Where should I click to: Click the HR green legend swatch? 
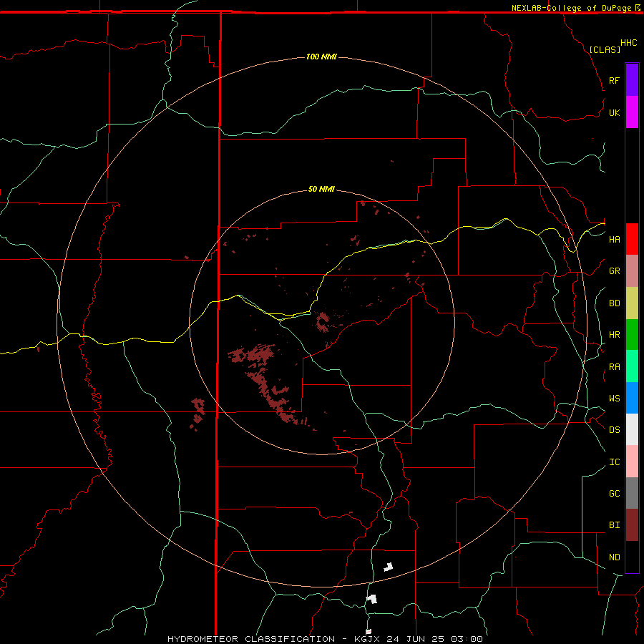tap(632, 335)
